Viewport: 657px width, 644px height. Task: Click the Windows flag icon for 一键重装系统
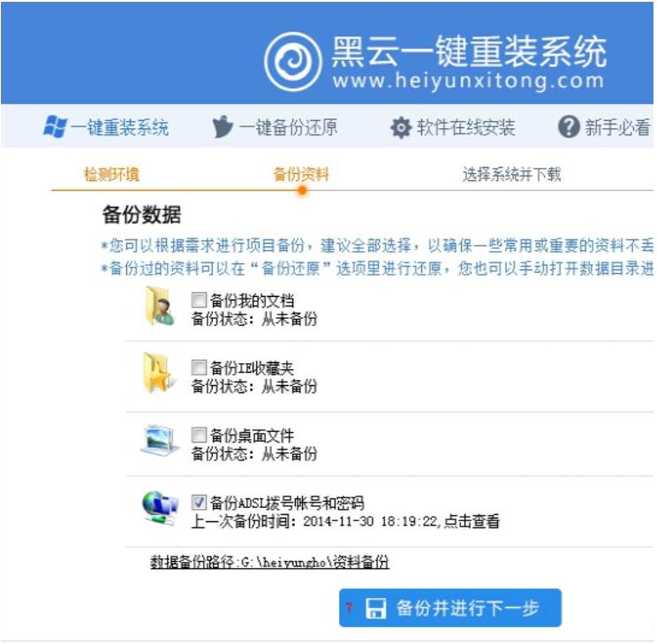[x=55, y=126]
